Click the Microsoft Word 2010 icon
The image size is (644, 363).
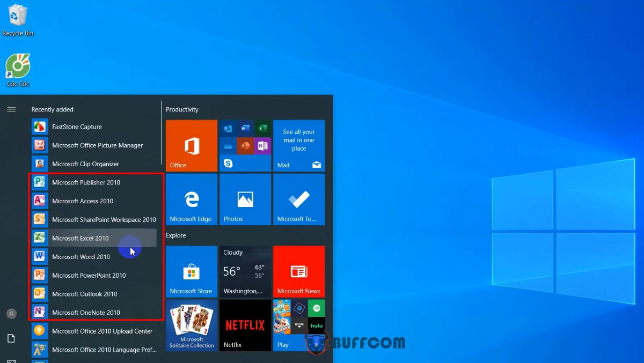pyautogui.click(x=40, y=257)
